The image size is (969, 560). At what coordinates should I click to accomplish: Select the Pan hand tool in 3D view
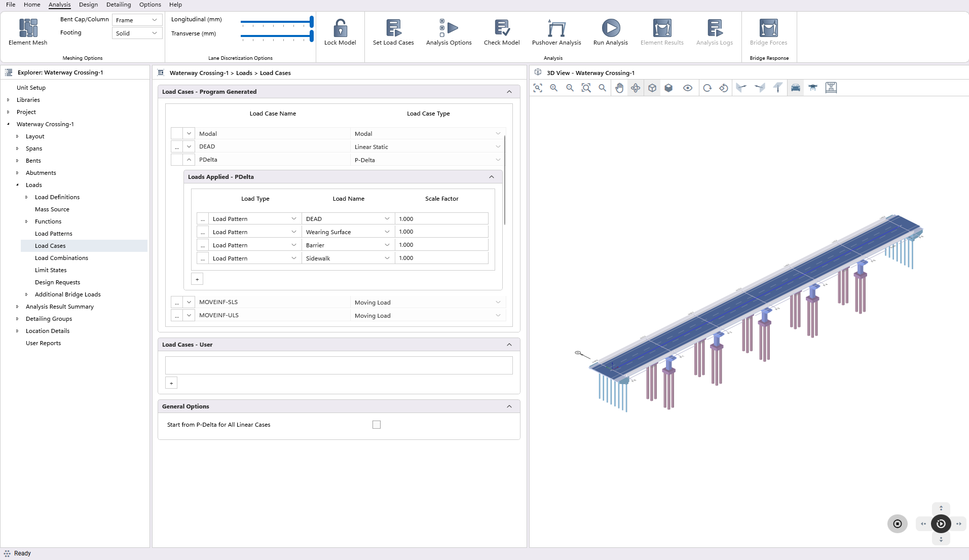(619, 88)
